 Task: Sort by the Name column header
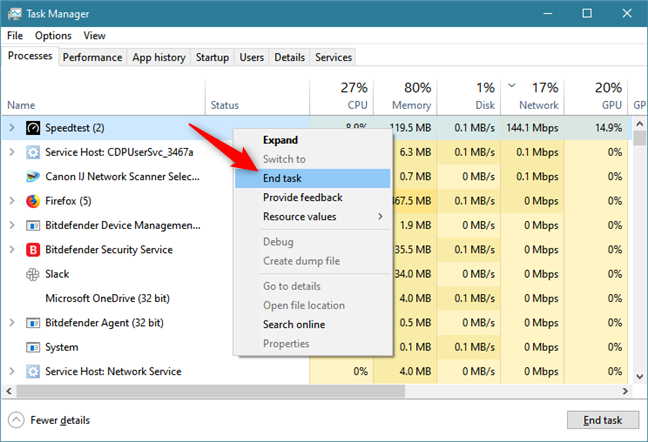[103, 97]
